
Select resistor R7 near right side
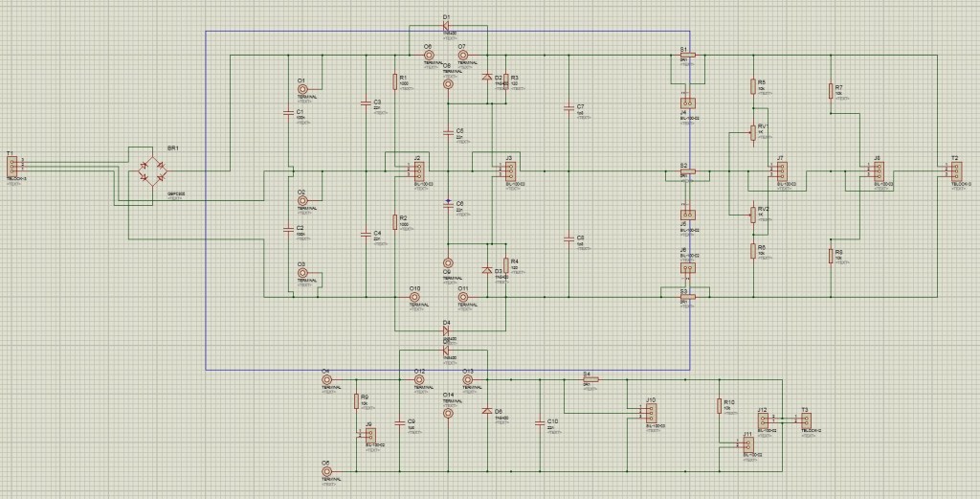click(831, 92)
